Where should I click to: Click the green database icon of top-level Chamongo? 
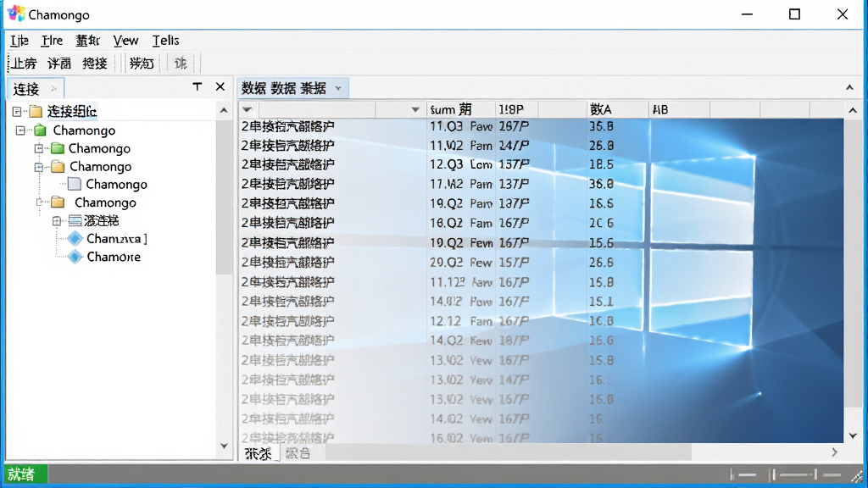click(x=40, y=130)
